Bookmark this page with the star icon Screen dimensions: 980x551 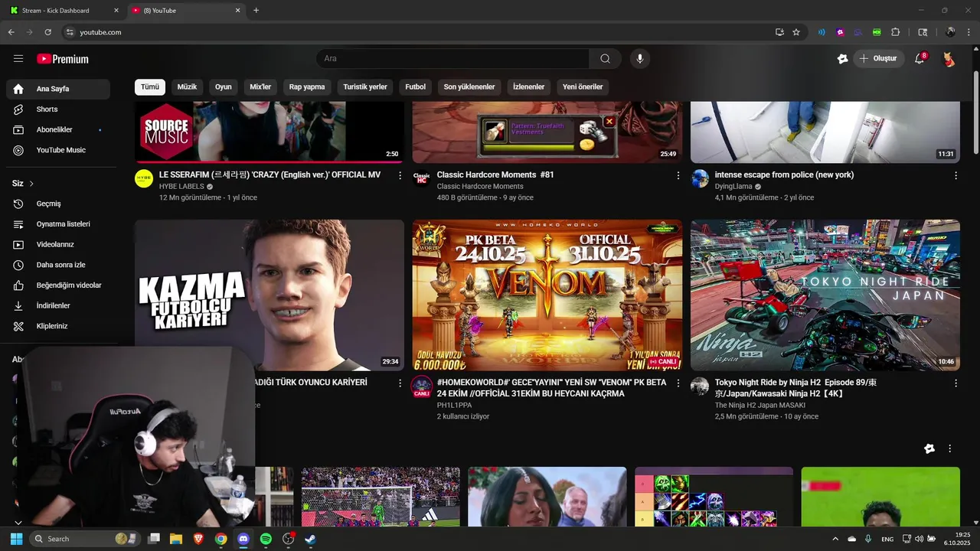[x=796, y=32]
